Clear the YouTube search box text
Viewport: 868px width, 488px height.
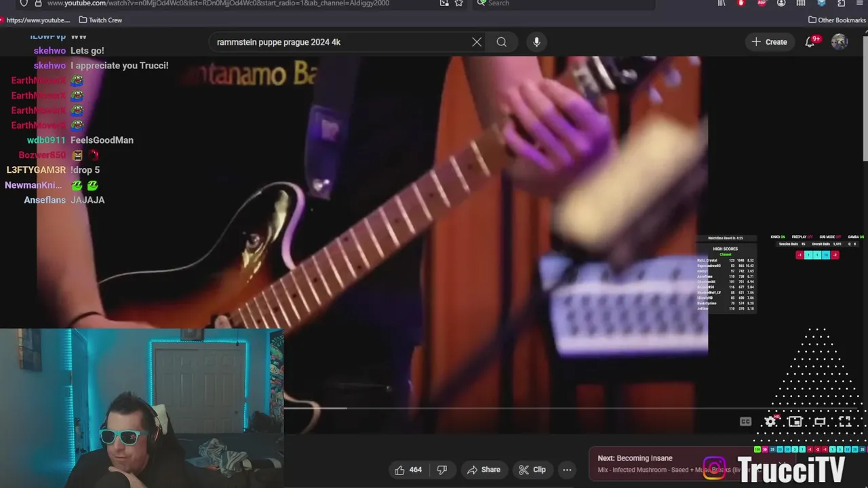coord(477,42)
